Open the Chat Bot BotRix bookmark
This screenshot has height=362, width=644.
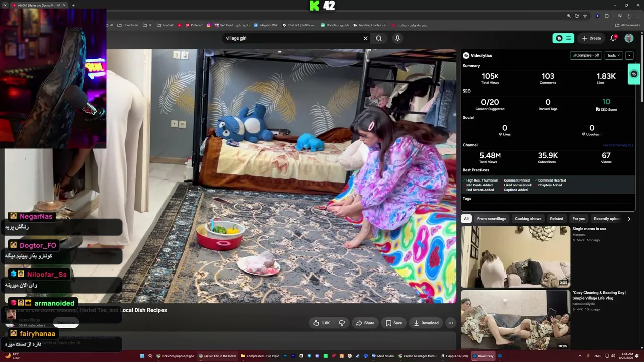coord(299,25)
